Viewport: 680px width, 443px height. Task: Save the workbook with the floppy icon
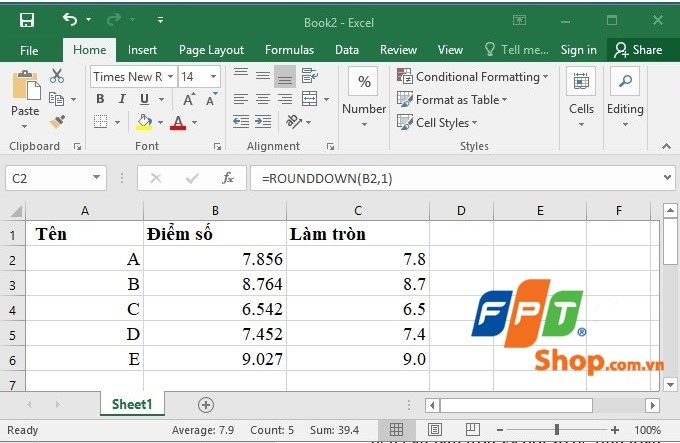[x=27, y=20]
